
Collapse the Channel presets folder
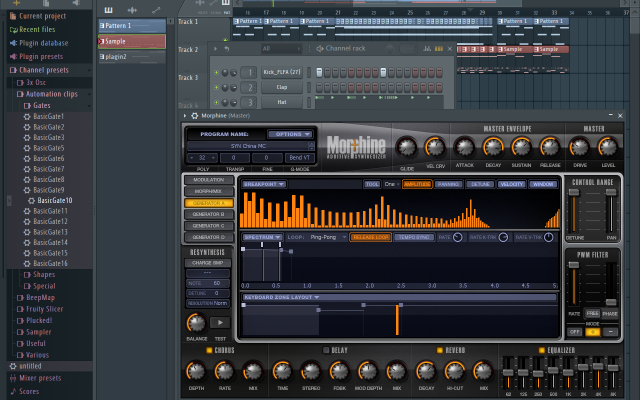point(49,70)
